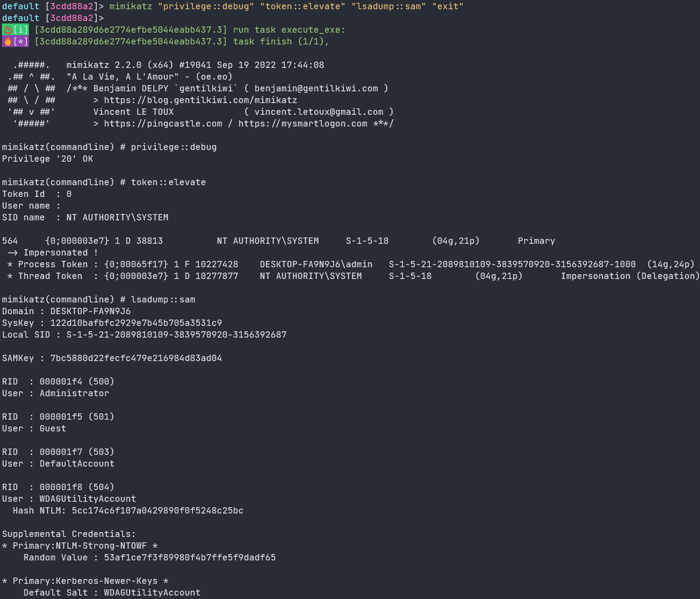The height and width of the screenshot is (599, 700).
Task: Open the blog.gentilkiwi.com/mimikatz link
Action: point(200,100)
